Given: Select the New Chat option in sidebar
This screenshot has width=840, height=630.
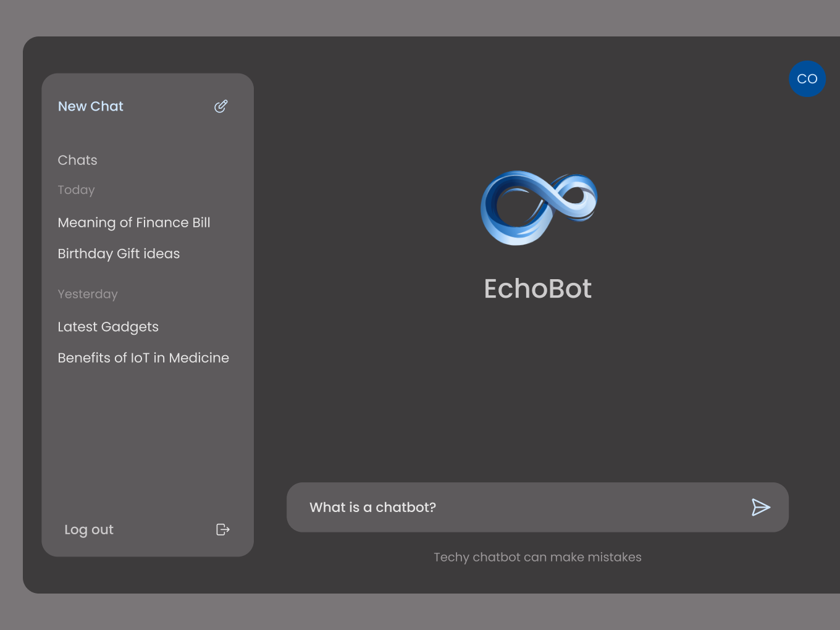Looking at the screenshot, I should tap(90, 106).
